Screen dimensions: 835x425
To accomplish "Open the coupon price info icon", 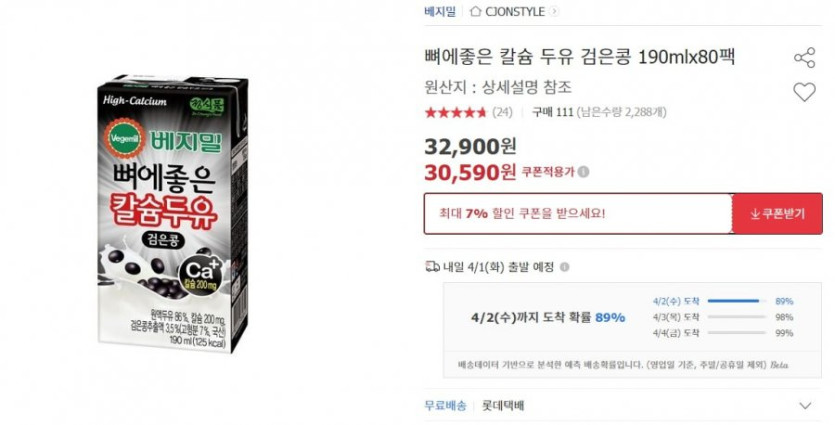I will 584,172.
